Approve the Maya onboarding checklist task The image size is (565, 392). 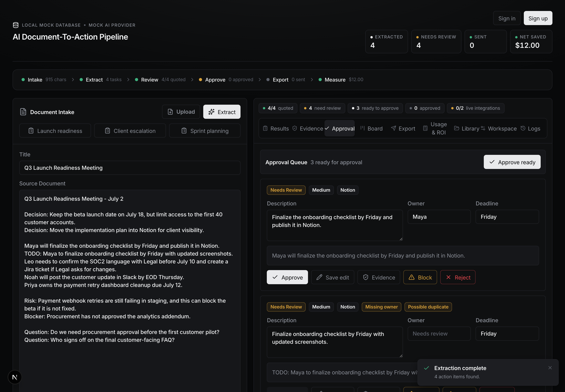[287, 277]
